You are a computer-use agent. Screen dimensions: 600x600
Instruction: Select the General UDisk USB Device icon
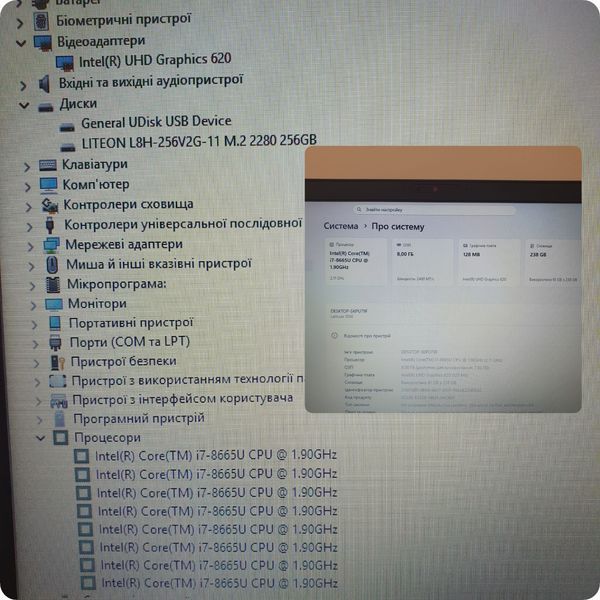pos(67,127)
